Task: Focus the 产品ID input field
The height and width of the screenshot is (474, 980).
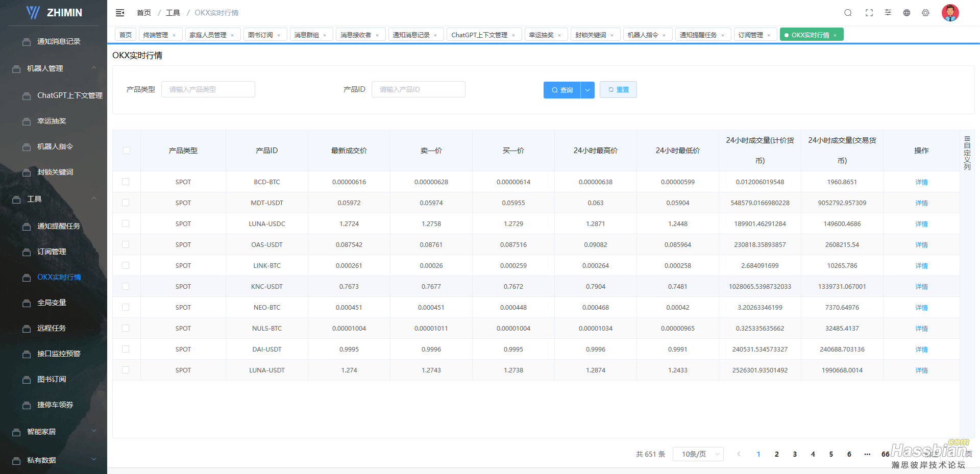Action: pos(419,89)
